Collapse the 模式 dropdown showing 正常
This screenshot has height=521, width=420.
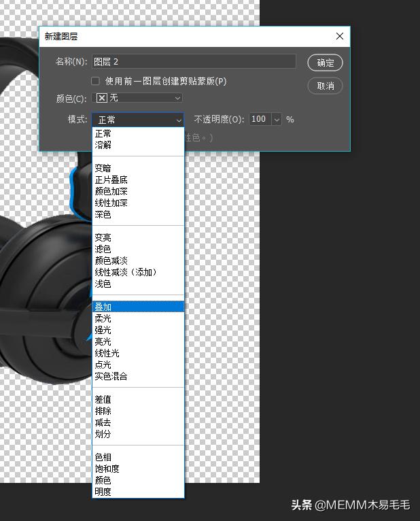point(138,120)
